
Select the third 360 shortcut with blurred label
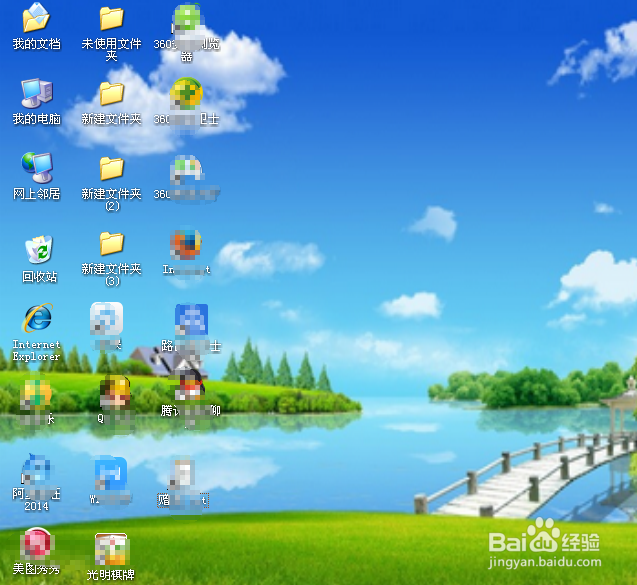[186, 178]
